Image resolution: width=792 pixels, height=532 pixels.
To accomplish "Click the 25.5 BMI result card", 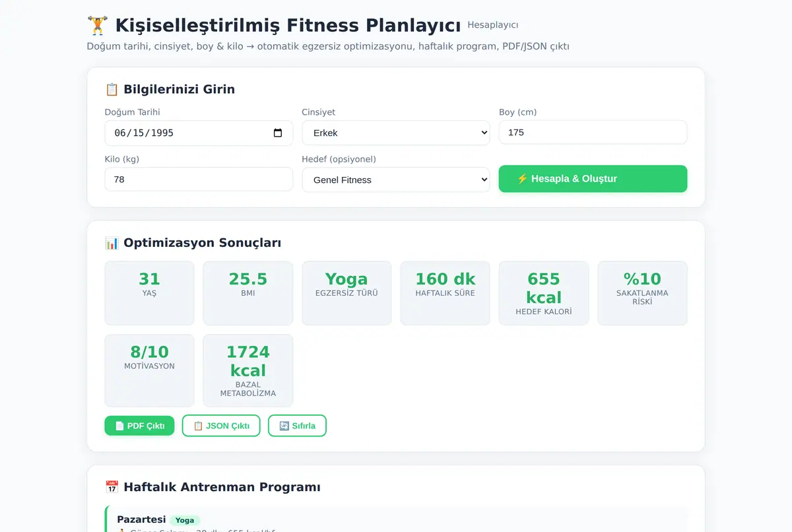I will pyautogui.click(x=248, y=293).
